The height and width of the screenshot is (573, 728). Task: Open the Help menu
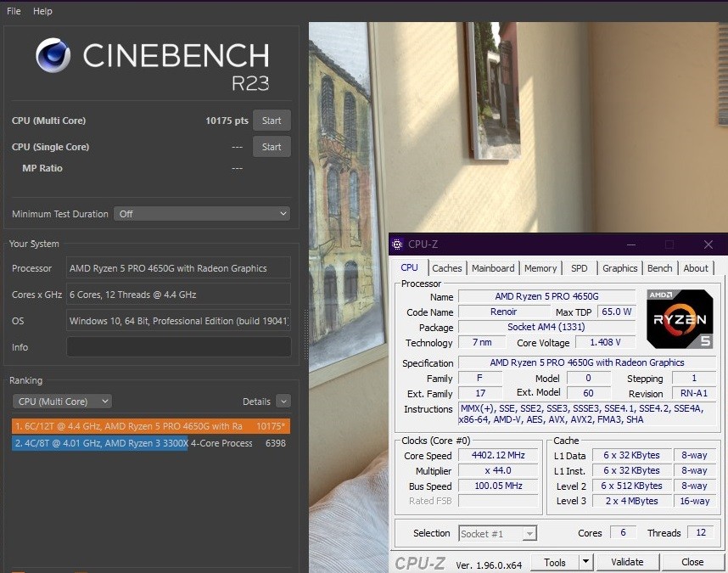point(42,11)
